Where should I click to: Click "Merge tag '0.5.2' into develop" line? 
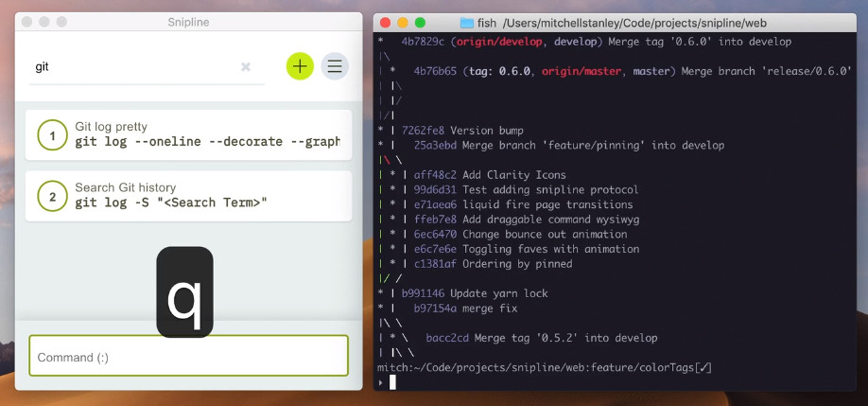[542, 338]
